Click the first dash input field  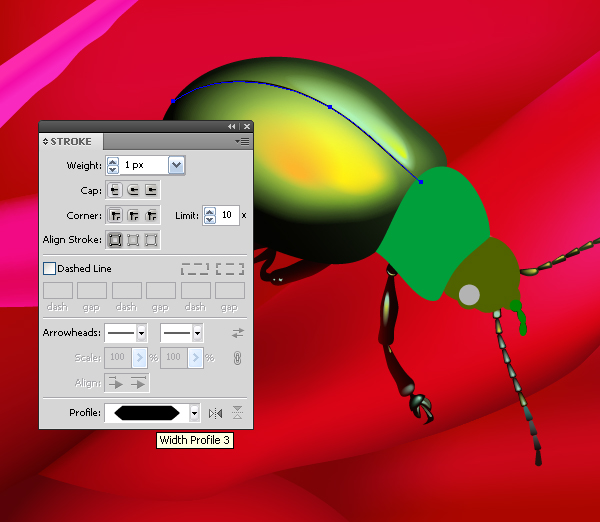[x=58, y=290]
